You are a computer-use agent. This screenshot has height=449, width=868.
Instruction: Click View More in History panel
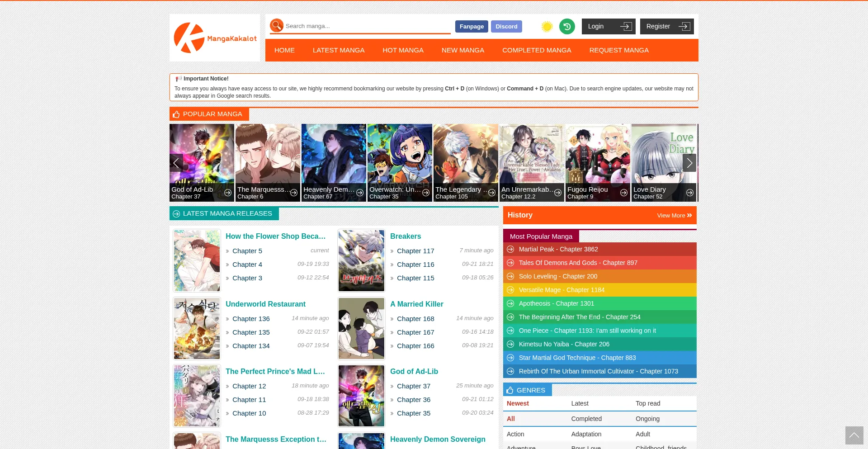click(x=675, y=216)
